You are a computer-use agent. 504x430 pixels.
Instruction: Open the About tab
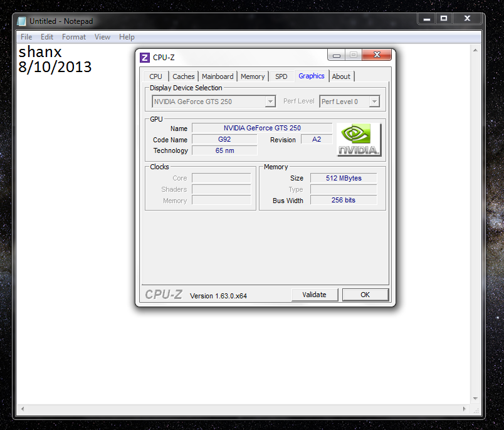pos(341,76)
